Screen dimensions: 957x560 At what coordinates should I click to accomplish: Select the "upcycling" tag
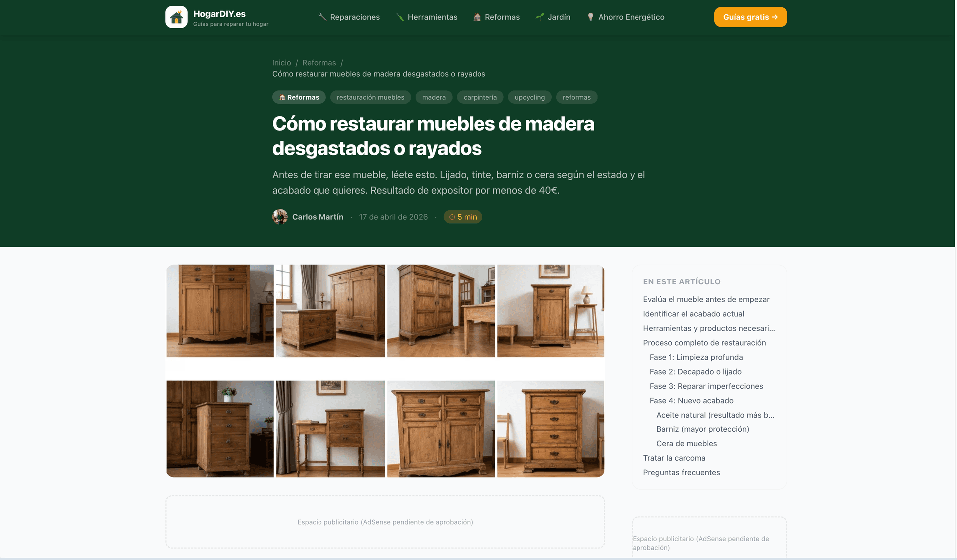(x=529, y=97)
